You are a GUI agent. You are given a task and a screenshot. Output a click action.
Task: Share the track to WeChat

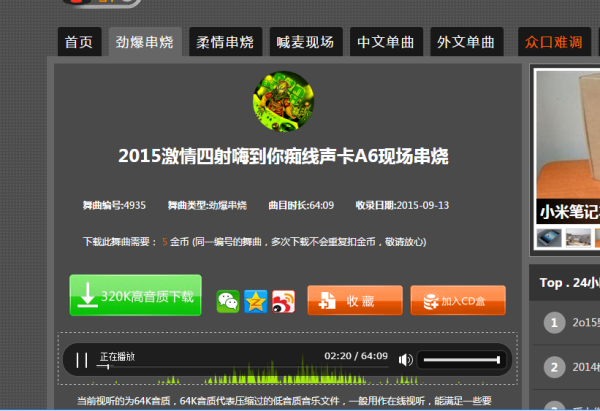229,300
